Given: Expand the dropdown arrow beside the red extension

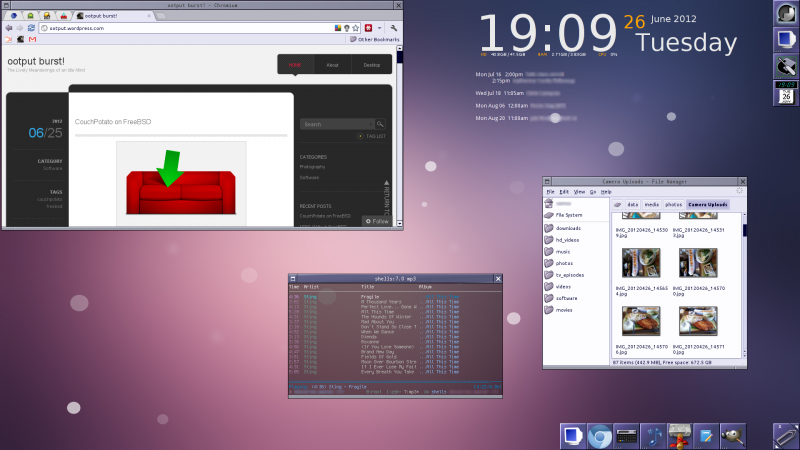Looking at the screenshot, I should pos(379,28).
